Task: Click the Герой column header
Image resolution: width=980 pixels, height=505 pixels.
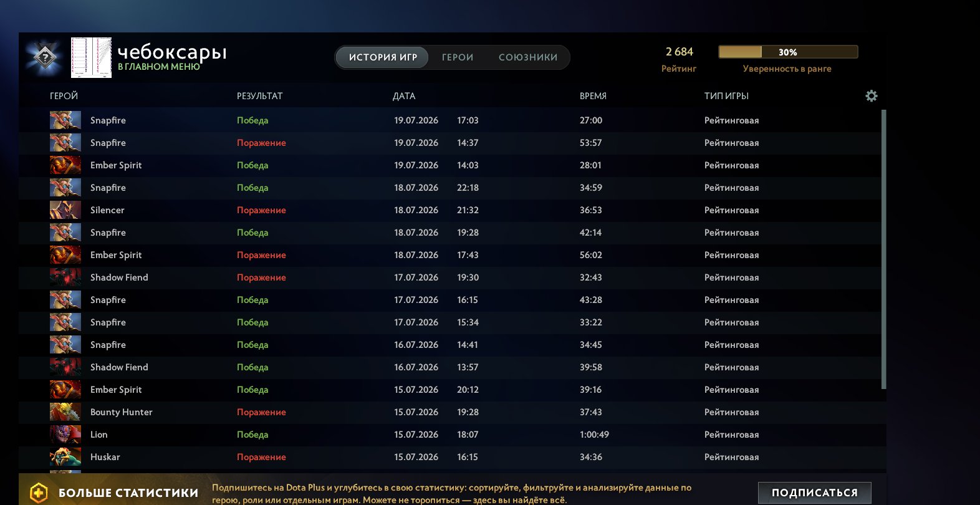Action: (64, 96)
